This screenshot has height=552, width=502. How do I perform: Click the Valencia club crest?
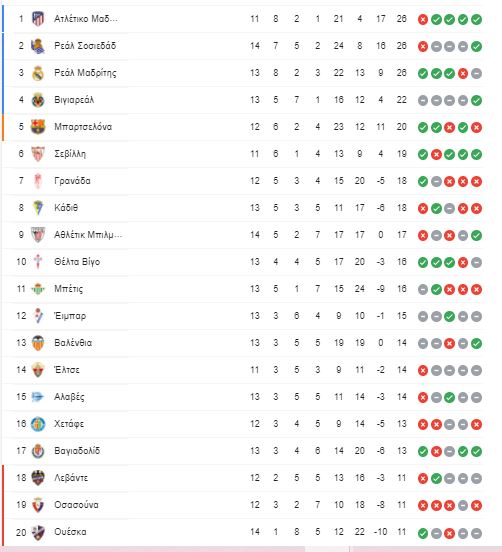point(38,343)
